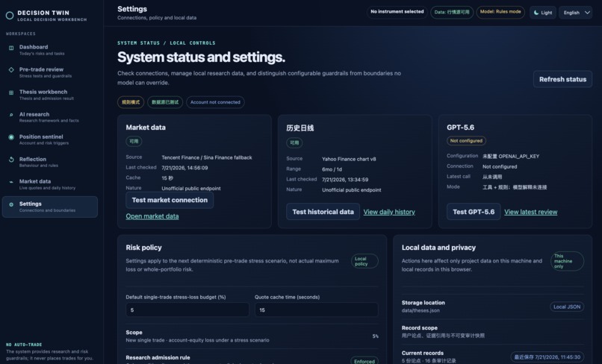Click the 7/21/2026, 13:34:59 timestamp

tap(345, 180)
